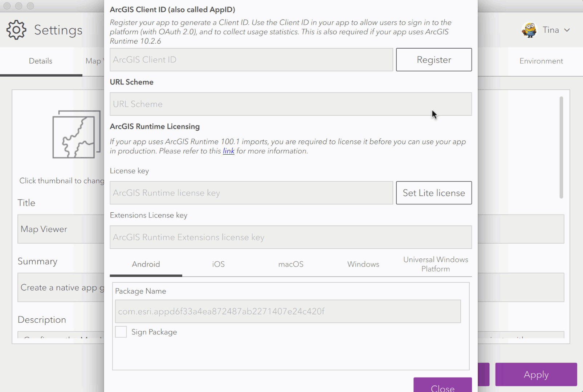Click the Summary text field
The height and width of the screenshot is (392, 583).
[x=61, y=287]
